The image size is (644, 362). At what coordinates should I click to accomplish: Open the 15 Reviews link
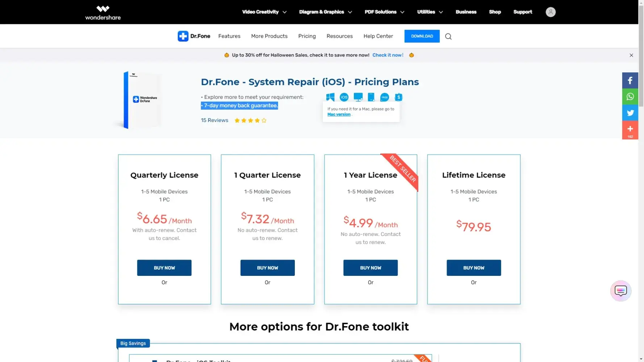[x=214, y=120]
